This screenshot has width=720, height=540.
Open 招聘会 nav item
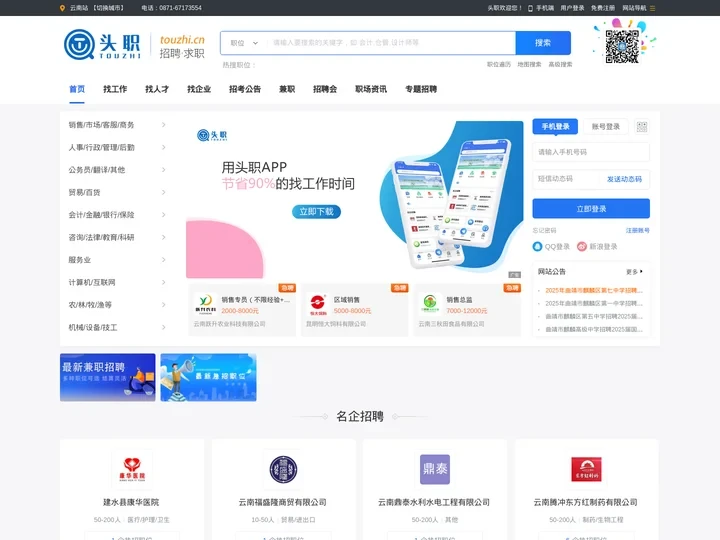325,89
